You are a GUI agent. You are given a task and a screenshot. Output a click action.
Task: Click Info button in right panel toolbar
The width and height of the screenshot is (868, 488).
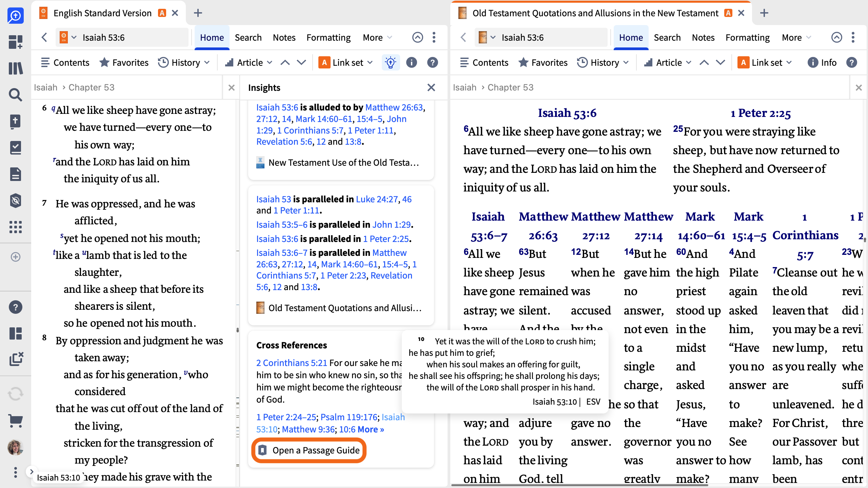pyautogui.click(x=822, y=62)
